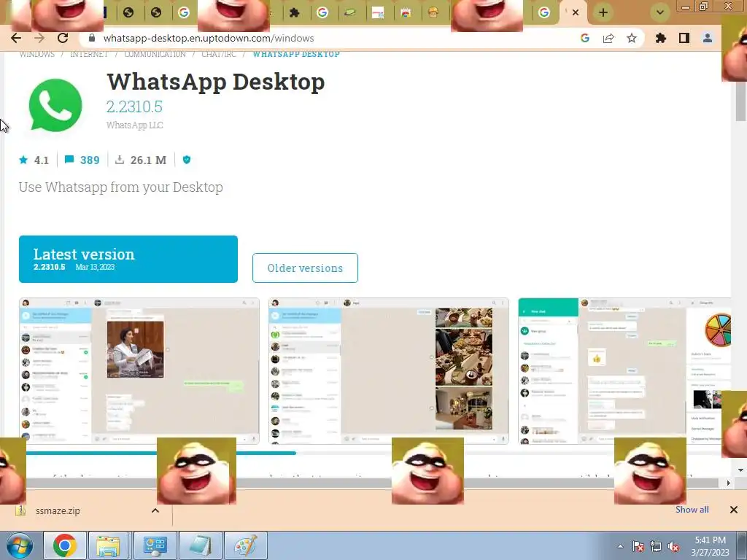Screen dimensions: 747x560
Task: Toggle Chrome side panel icon
Action: pos(684,38)
